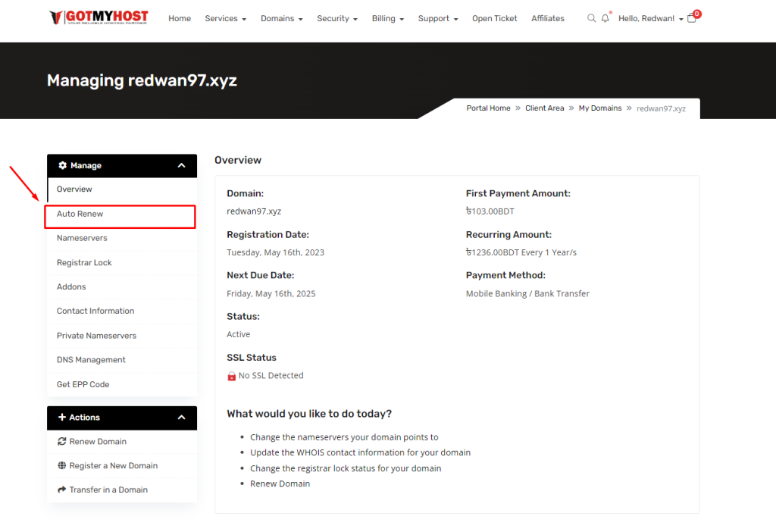776x532 pixels.
Task: Go to DNS Management section
Action: (x=91, y=360)
